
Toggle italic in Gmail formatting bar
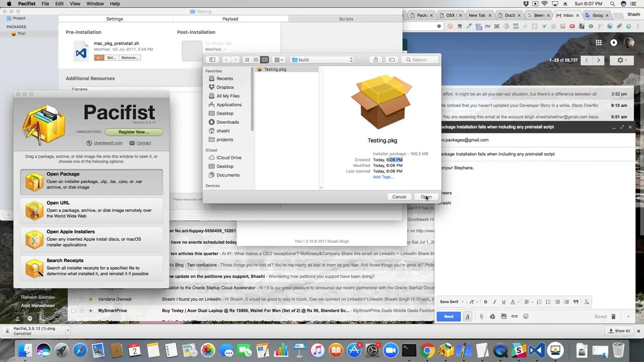[495, 302]
